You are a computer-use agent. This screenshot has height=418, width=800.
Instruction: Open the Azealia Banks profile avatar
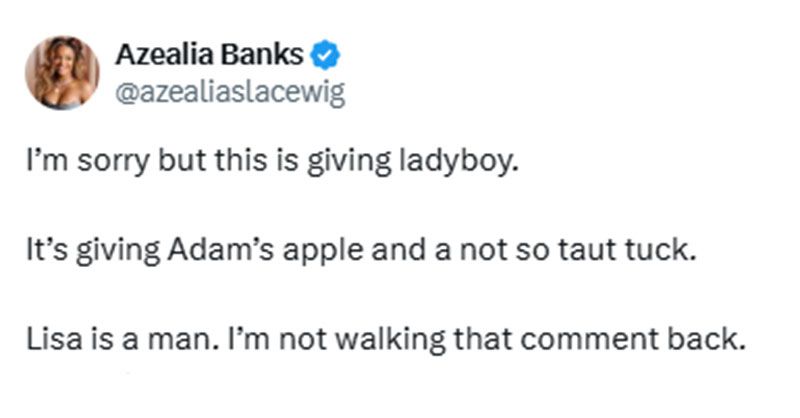(x=62, y=72)
